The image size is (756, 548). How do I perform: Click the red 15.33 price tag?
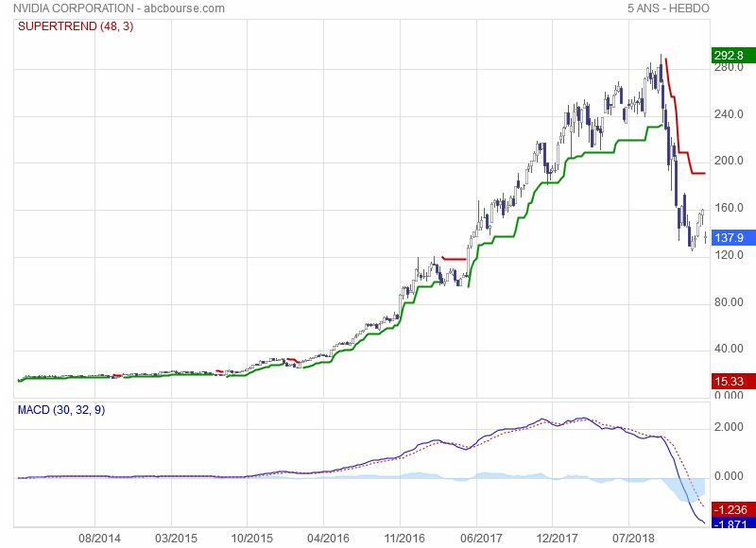pos(733,382)
